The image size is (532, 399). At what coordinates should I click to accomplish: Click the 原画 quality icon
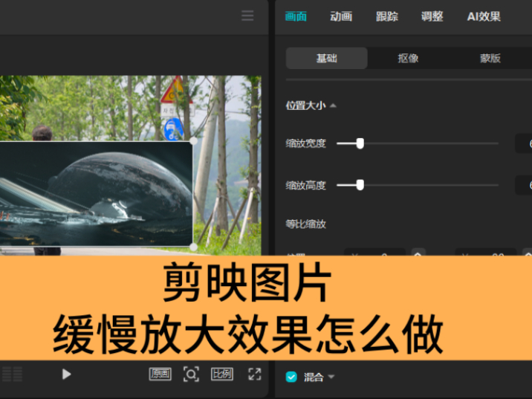(160, 374)
